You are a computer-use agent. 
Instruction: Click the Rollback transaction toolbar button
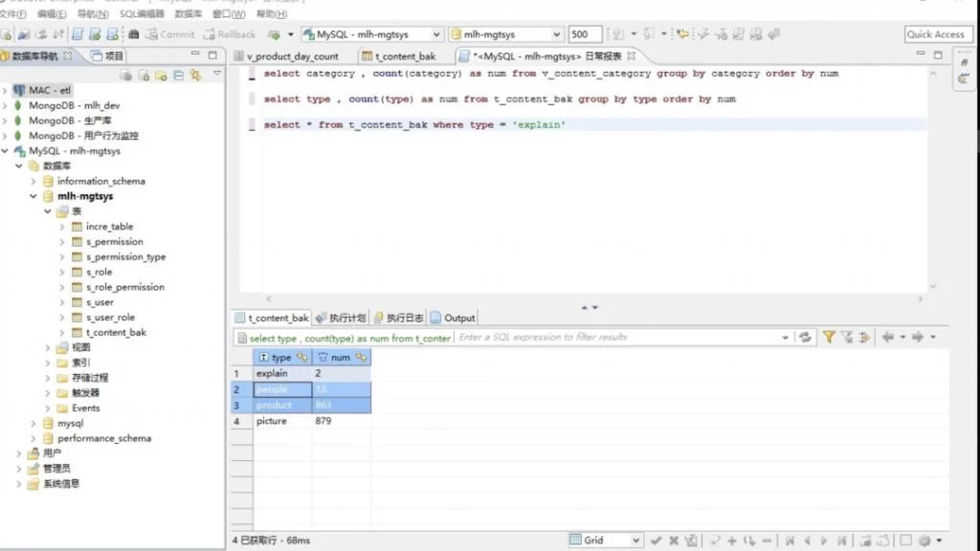(x=228, y=34)
